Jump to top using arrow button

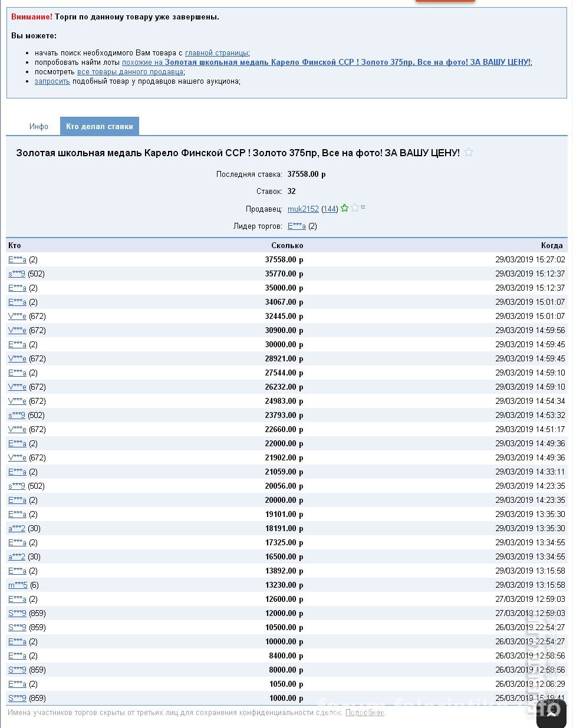click(x=551, y=714)
